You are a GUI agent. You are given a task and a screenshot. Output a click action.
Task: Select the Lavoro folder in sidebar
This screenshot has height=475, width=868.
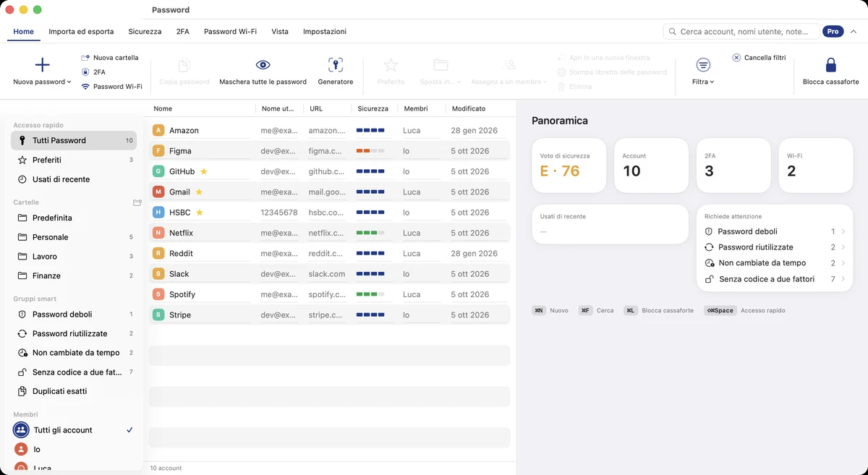[x=74, y=257]
